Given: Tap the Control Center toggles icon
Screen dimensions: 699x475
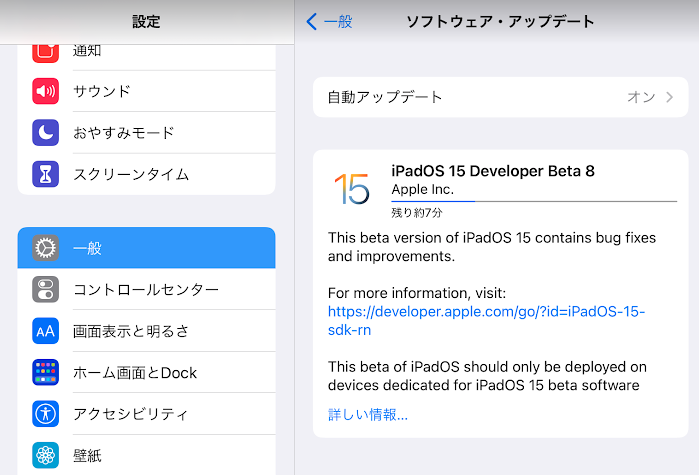Looking at the screenshot, I should 45,289.
